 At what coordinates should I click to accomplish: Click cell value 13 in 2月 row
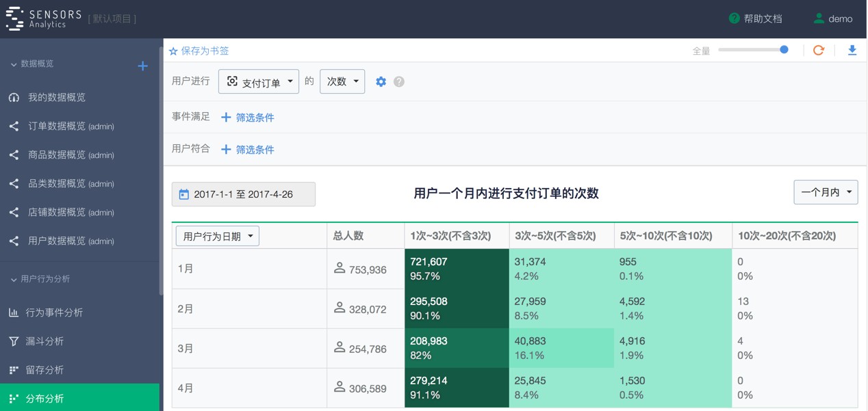743,302
